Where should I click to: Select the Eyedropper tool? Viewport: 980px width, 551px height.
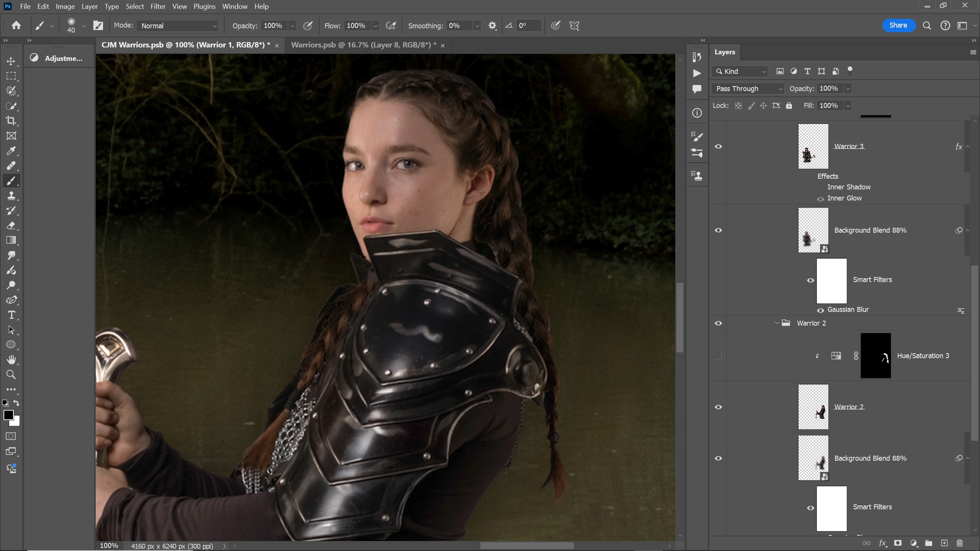click(x=11, y=151)
